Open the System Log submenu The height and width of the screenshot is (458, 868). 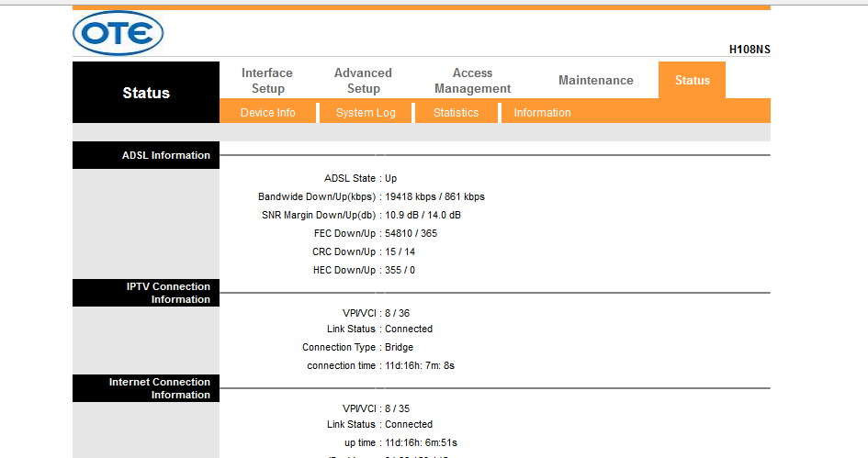[x=366, y=113]
